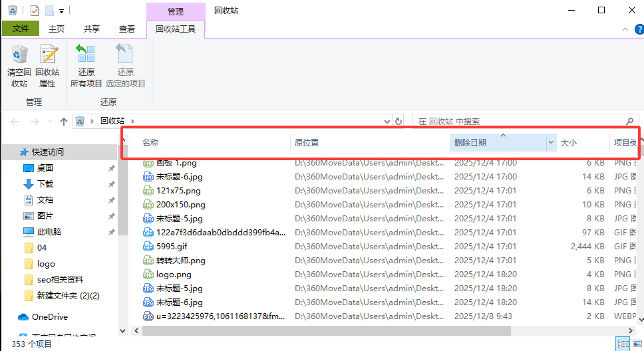
Task: Click the JPG icon of 未标题-6.jpg deleted 17:00
Action: pos(148,177)
